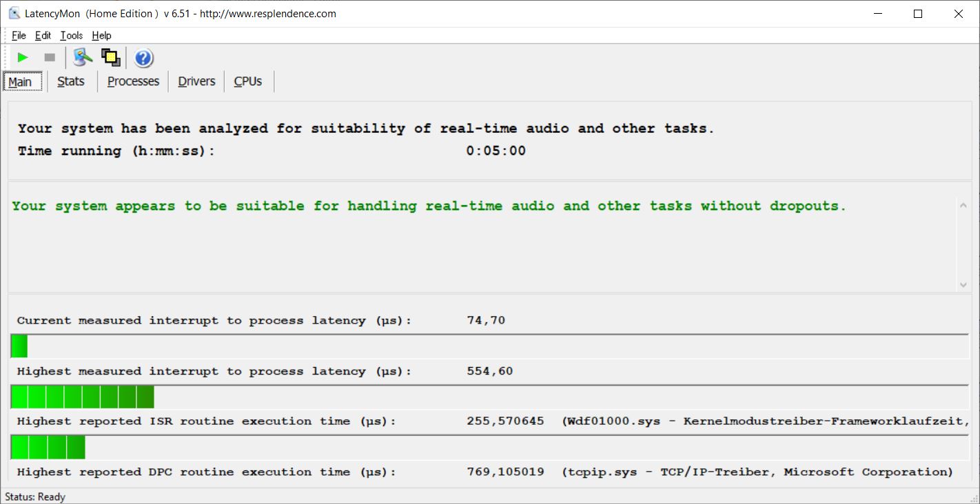Screen dimensions: 980x504
Task: Open the Edit menu
Action: (x=43, y=36)
